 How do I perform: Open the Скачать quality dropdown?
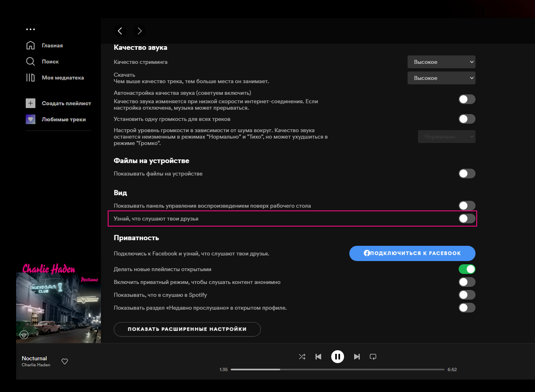click(x=441, y=78)
